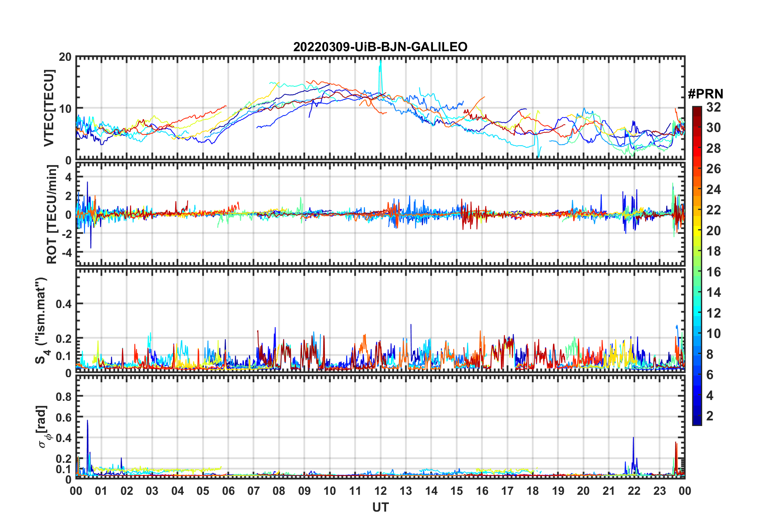
Task: Click colorbar tick label 6
Action: (x=710, y=375)
